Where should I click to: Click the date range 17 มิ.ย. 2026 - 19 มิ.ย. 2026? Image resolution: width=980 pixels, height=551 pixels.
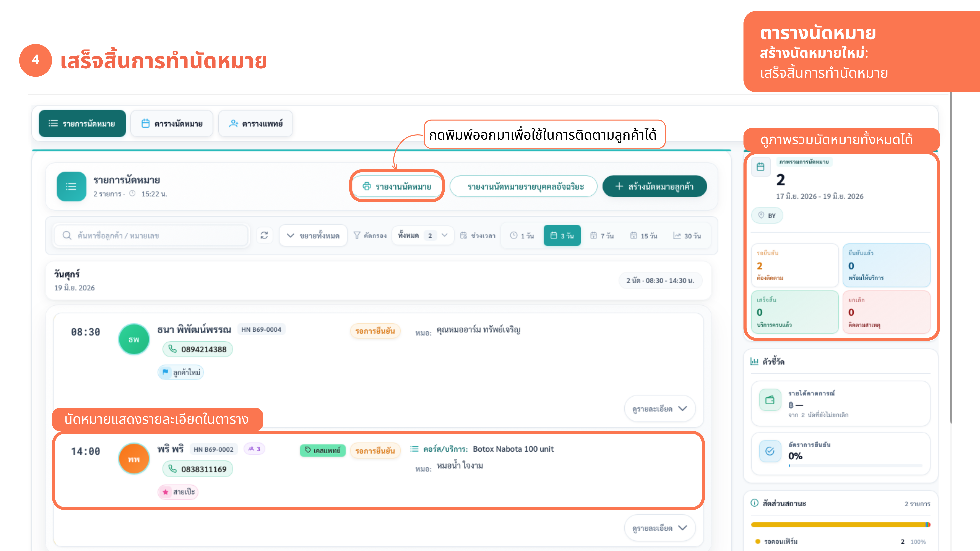(820, 197)
